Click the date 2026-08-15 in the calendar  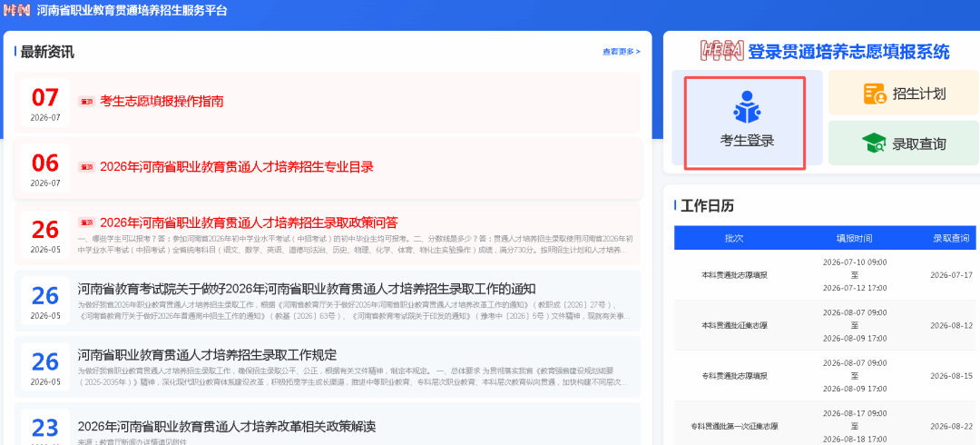[951, 376]
